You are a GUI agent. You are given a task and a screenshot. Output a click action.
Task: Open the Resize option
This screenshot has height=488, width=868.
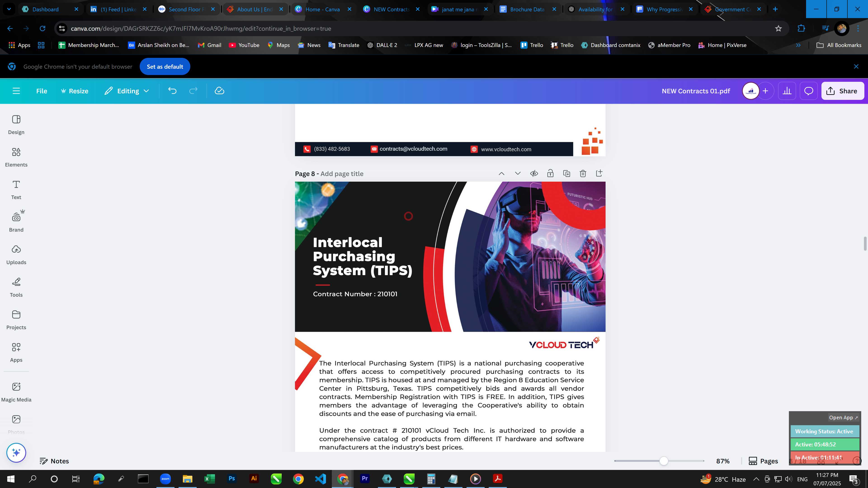click(74, 91)
